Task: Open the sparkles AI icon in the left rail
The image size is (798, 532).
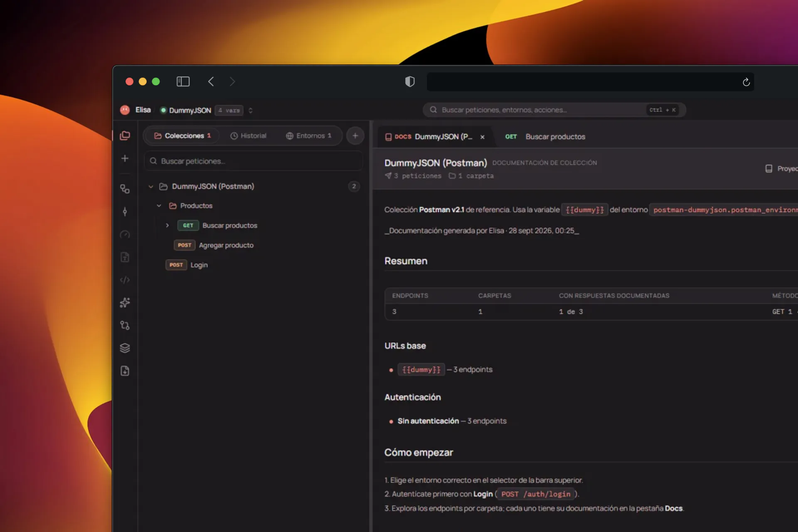Action: [x=125, y=303]
